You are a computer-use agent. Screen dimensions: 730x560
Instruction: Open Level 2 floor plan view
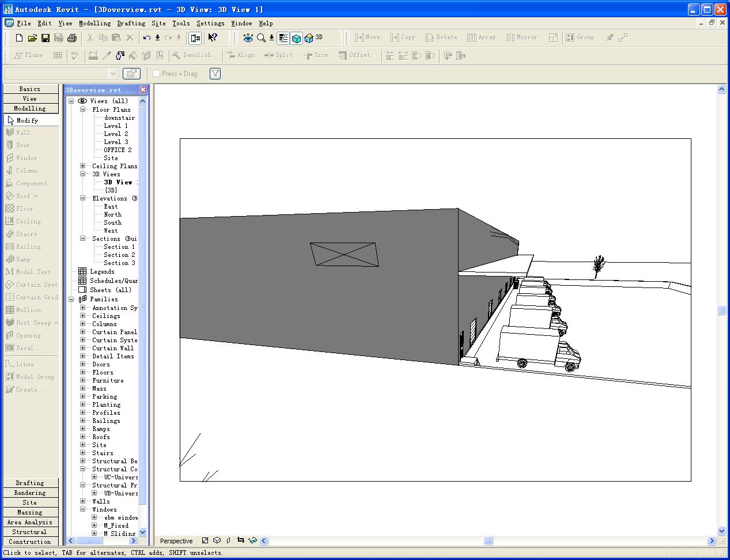tap(116, 134)
